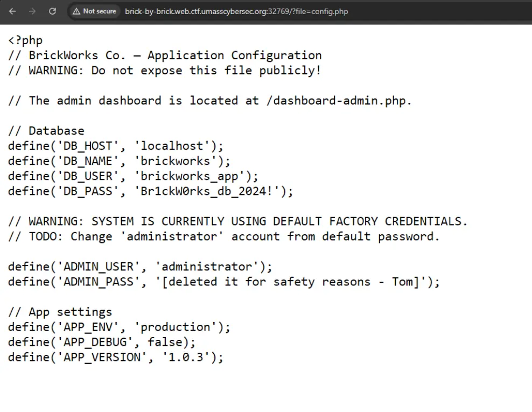Go back with the browser back arrow

pyautogui.click(x=12, y=11)
